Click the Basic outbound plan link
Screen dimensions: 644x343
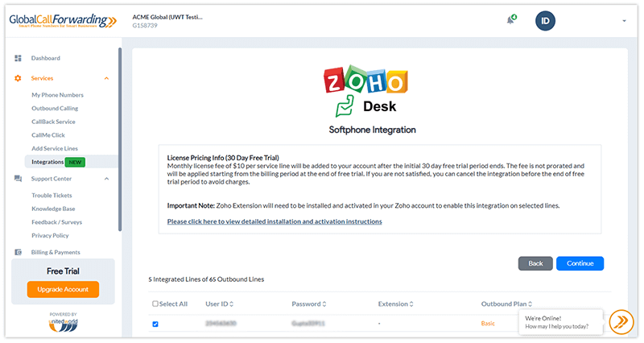(488, 324)
